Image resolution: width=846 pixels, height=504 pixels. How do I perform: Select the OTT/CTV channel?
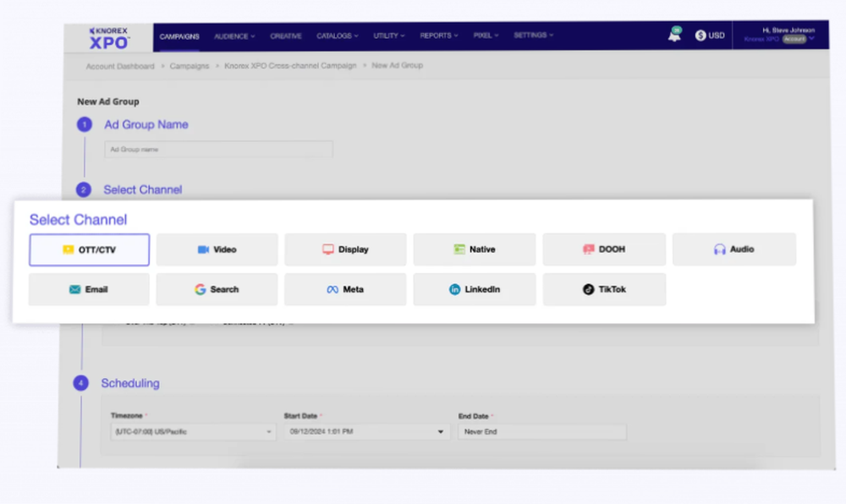click(90, 249)
